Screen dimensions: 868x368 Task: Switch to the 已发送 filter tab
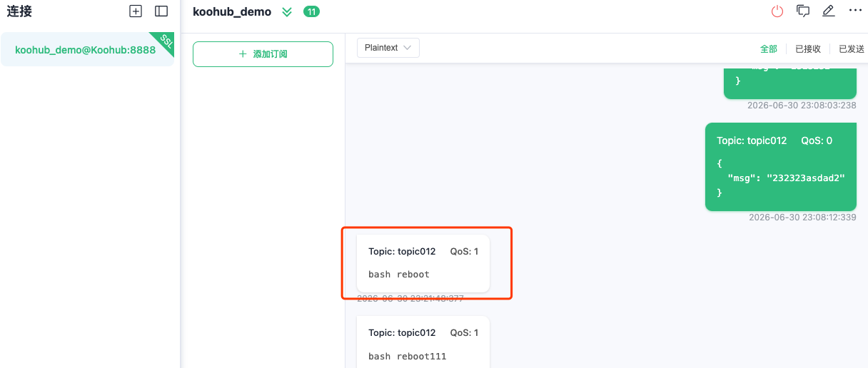tap(852, 48)
